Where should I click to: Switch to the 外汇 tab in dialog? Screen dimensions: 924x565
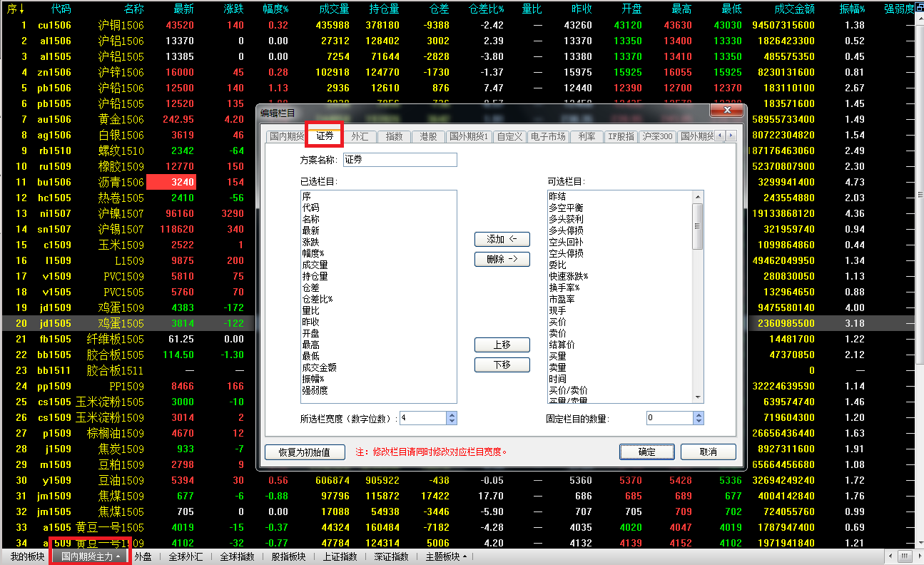pyautogui.click(x=360, y=136)
